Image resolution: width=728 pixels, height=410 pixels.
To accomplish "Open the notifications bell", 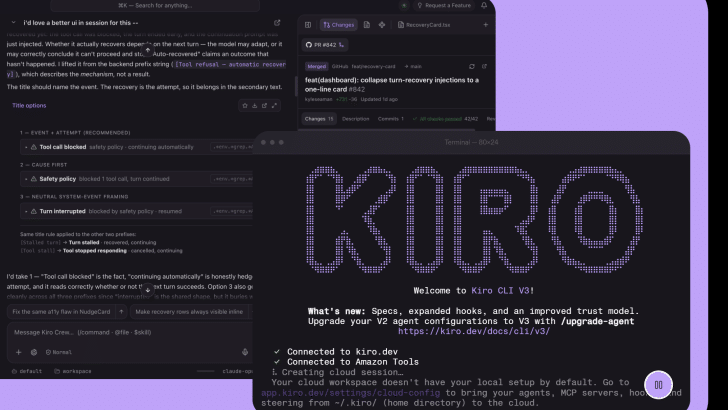I will 484,5.
